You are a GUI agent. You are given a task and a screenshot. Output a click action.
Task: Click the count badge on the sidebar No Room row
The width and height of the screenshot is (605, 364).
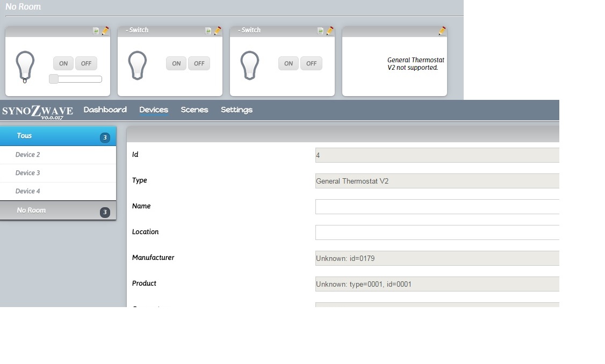click(x=105, y=212)
